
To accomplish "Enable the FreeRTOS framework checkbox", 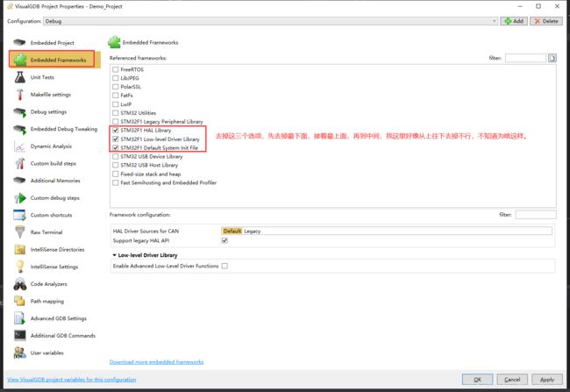I will 116,69.
